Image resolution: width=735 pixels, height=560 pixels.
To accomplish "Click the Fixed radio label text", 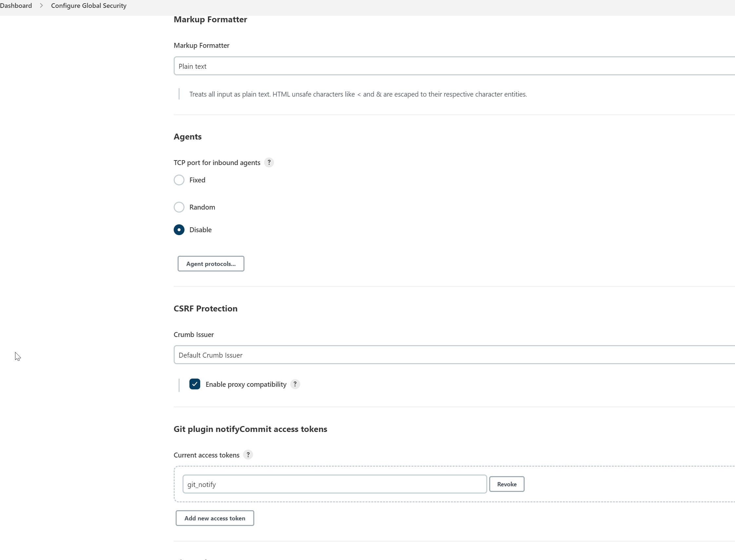I will [x=197, y=180].
